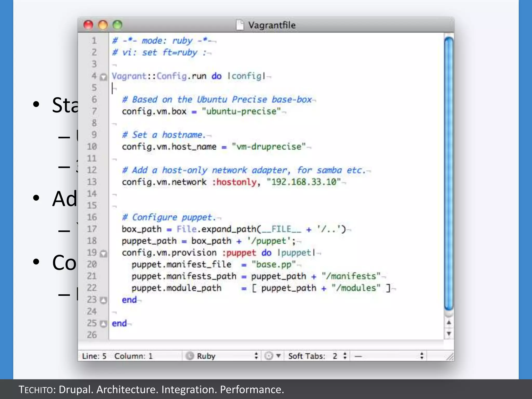The width and height of the screenshot is (532, 399).
Task: Click line number 13 in the gutter
Action: (92, 182)
